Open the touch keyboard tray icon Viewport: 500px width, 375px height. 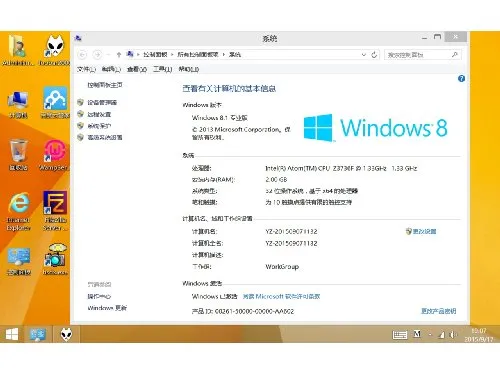coord(400,335)
